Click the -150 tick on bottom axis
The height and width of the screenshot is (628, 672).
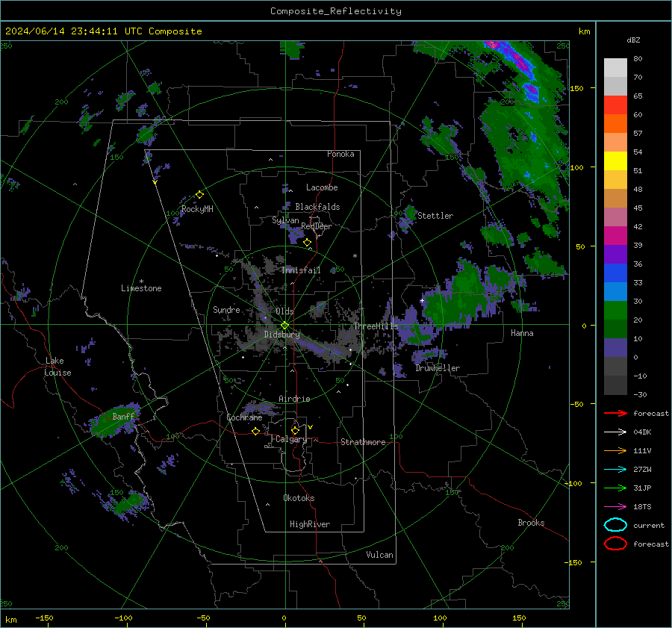point(44,618)
